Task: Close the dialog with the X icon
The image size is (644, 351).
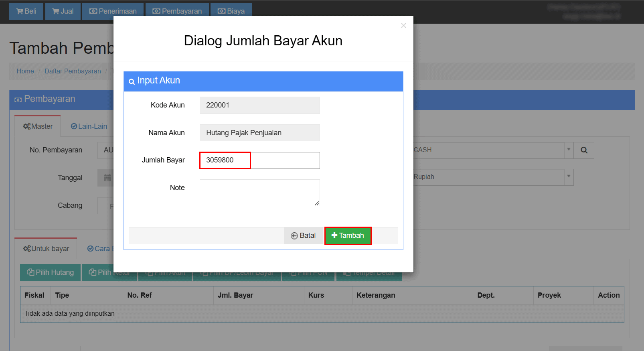Action: click(x=403, y=26)
